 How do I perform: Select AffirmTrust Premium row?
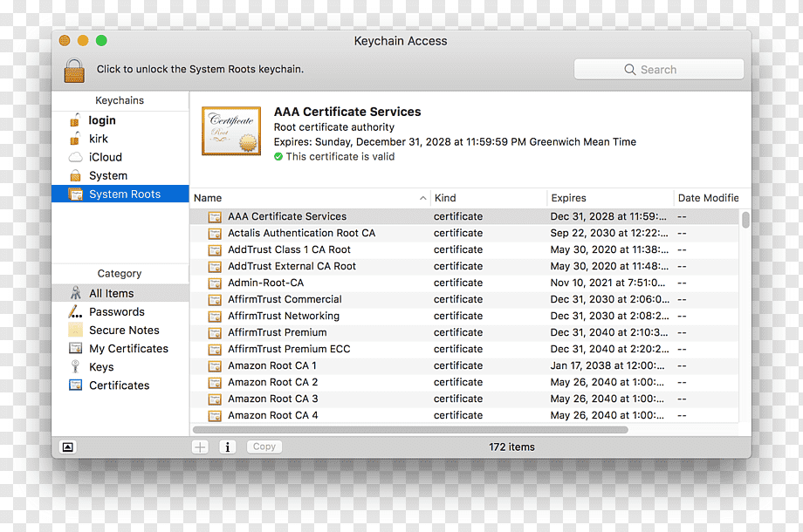tap(464, 332)
